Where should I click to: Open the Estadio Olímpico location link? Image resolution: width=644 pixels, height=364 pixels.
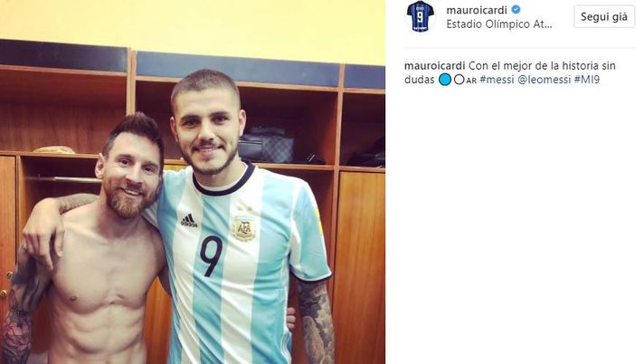499,24
